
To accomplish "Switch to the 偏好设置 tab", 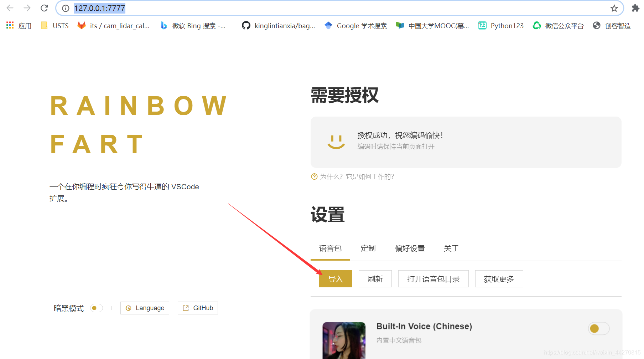I will coord(410,248).
